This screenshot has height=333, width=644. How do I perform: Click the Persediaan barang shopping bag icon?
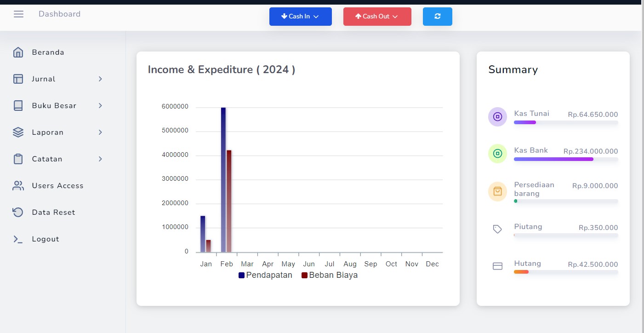497,191
